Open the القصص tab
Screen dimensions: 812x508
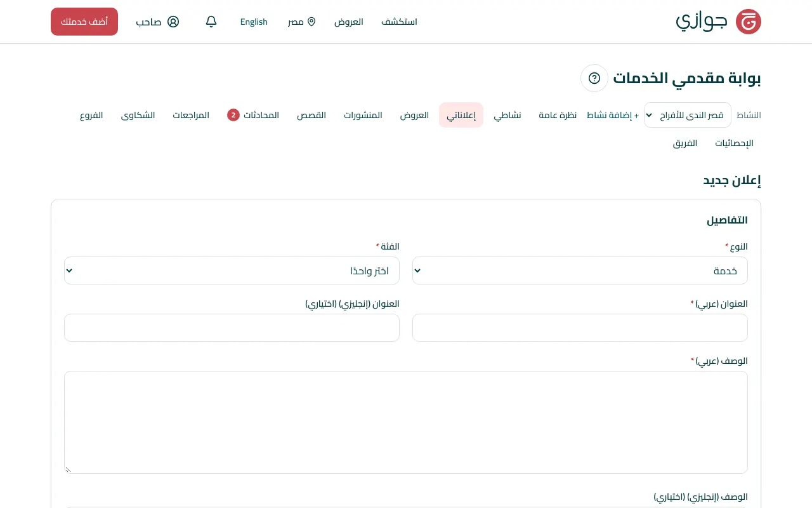(311, 115)
